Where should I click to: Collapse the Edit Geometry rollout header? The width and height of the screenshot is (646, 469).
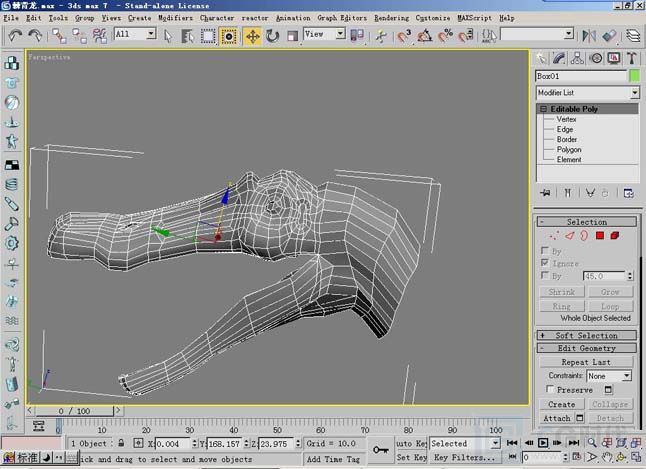coord(587,348)
